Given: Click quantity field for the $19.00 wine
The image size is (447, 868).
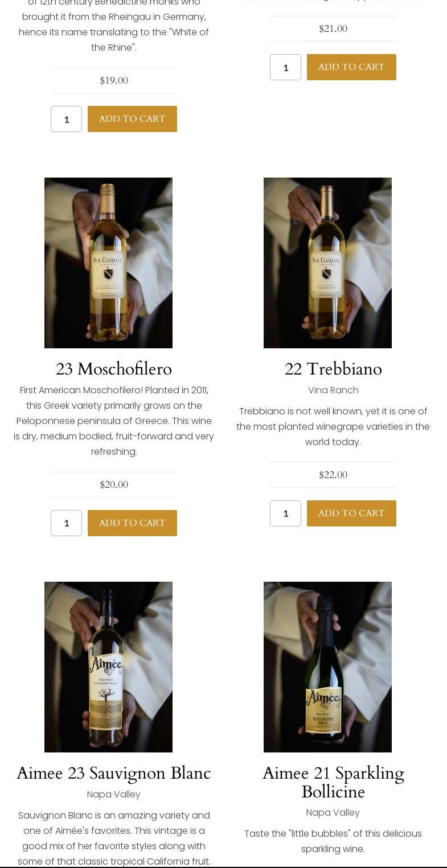Looking at the screenshot, I should [x=66, y=119].
